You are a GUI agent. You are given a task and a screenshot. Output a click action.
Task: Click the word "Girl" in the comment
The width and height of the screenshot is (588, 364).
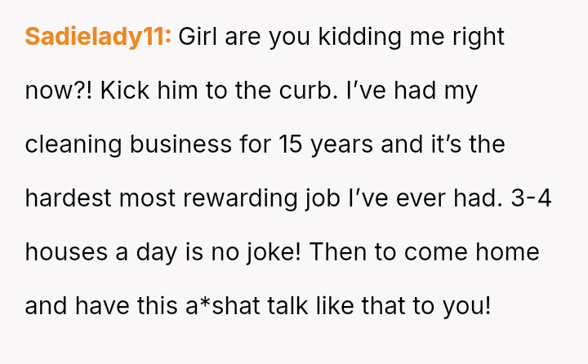tap(197, 37)
